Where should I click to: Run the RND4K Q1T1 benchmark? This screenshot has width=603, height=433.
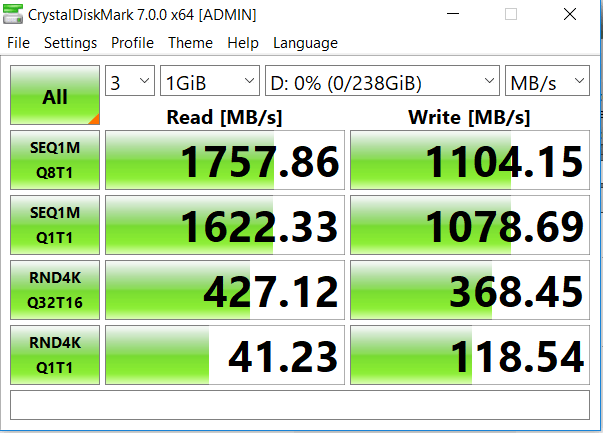55,355
